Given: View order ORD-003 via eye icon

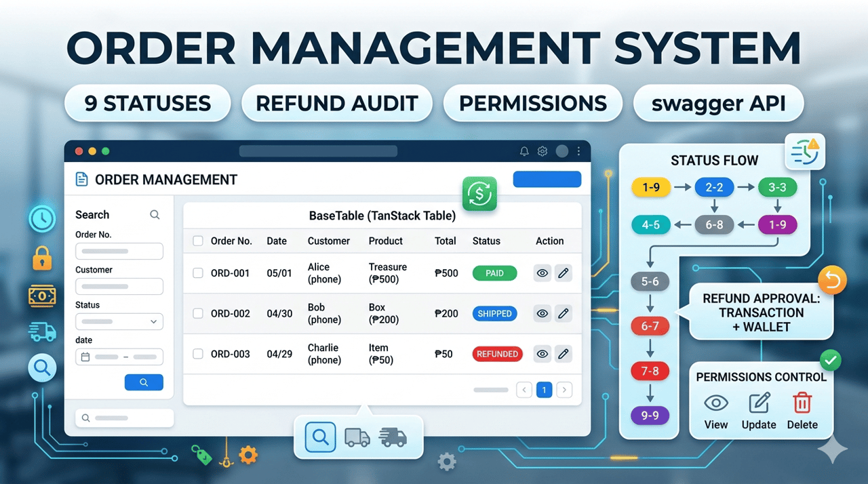Looking at the screenshot, I should [542, 354].
